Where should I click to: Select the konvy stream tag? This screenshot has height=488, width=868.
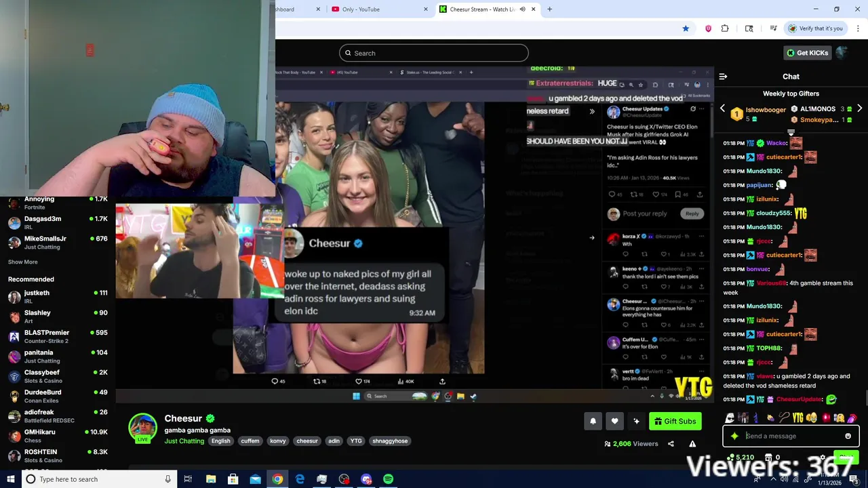click(x=278, y=441)
